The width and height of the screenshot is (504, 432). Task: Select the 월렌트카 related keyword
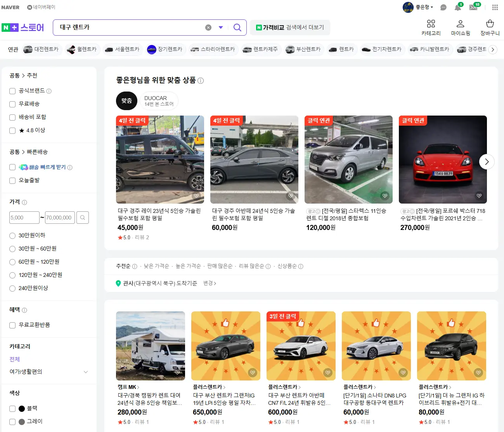pyautogui.click(x=82, y=49)
